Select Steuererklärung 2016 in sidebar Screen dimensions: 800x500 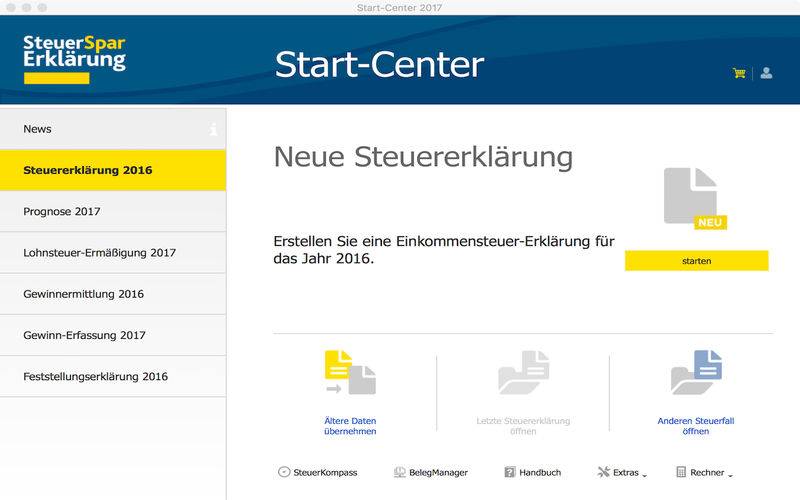click(x=113, y=170)
